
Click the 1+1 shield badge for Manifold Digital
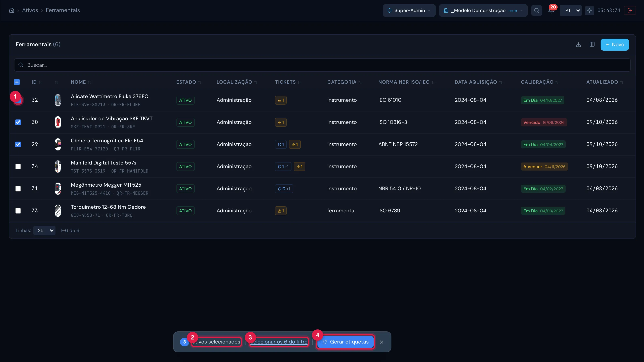click(x=283, y=167)
